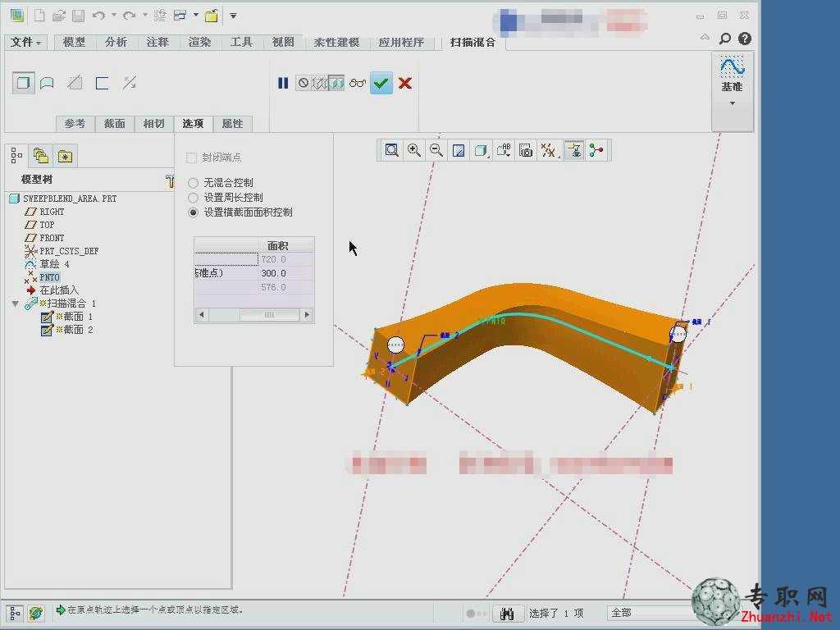This screenshot has height=630, width=840.
Task: Click the Refit zoom icon
Action: coord(391,151)
